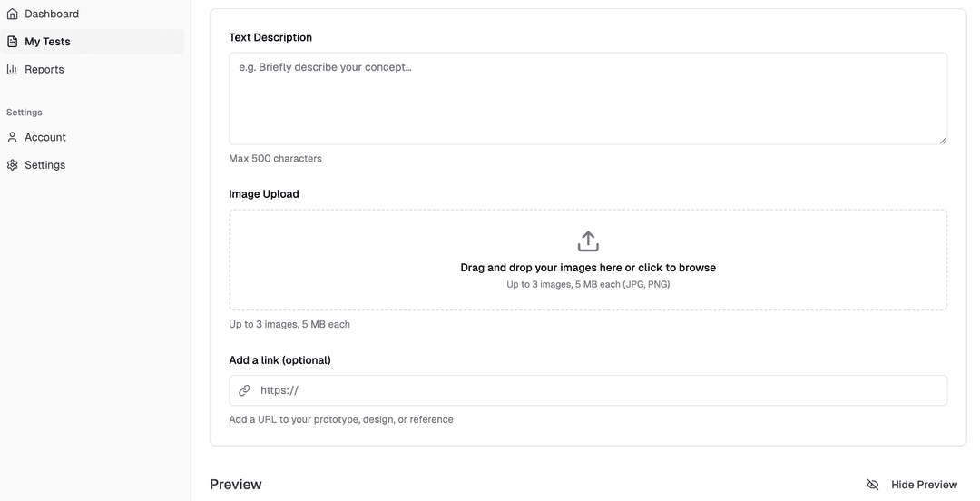980x501 pixels.
Task: Open the Settings sidebar item label
Action: click(x=45, y=165)
